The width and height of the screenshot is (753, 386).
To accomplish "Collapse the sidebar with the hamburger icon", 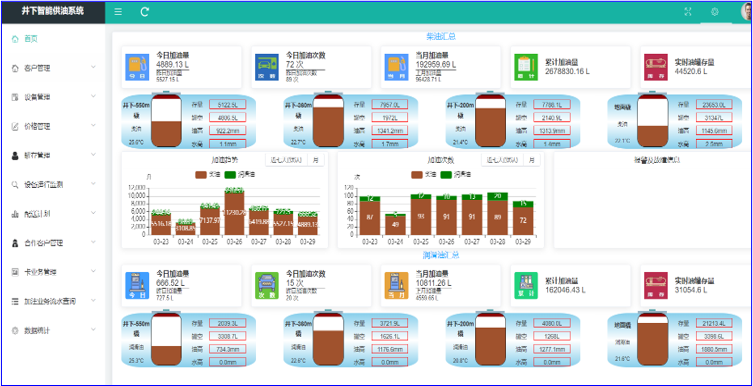I will 118,12.
